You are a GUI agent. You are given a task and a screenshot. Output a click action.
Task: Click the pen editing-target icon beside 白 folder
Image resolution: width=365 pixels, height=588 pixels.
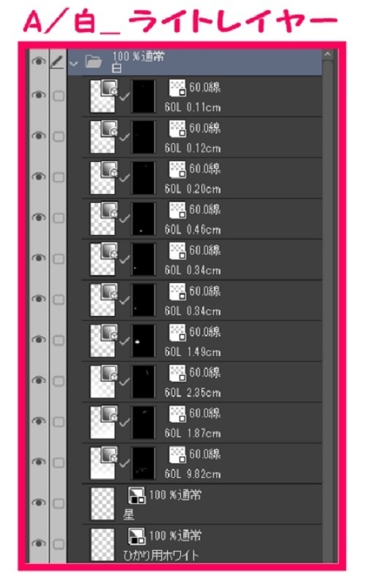[58, 61]
